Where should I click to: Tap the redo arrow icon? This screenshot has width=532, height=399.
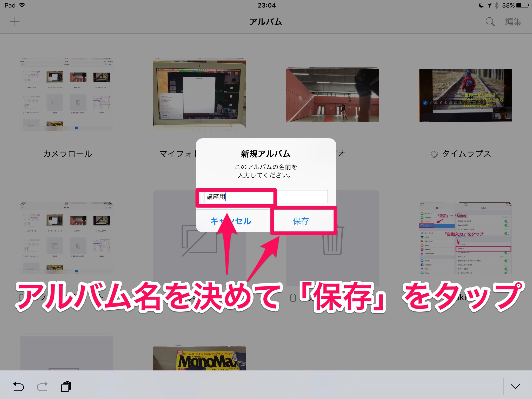point(42,387)
